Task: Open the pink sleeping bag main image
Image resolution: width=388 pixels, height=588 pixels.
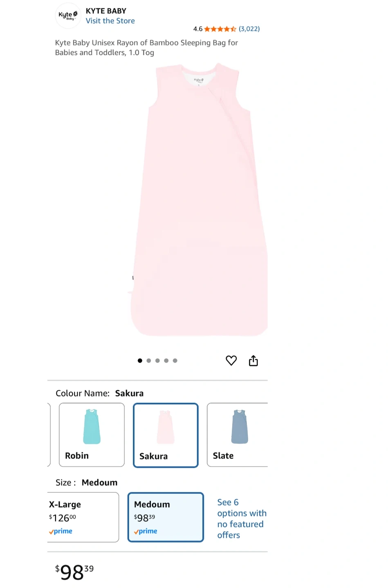Action: (x=200, y=200)
